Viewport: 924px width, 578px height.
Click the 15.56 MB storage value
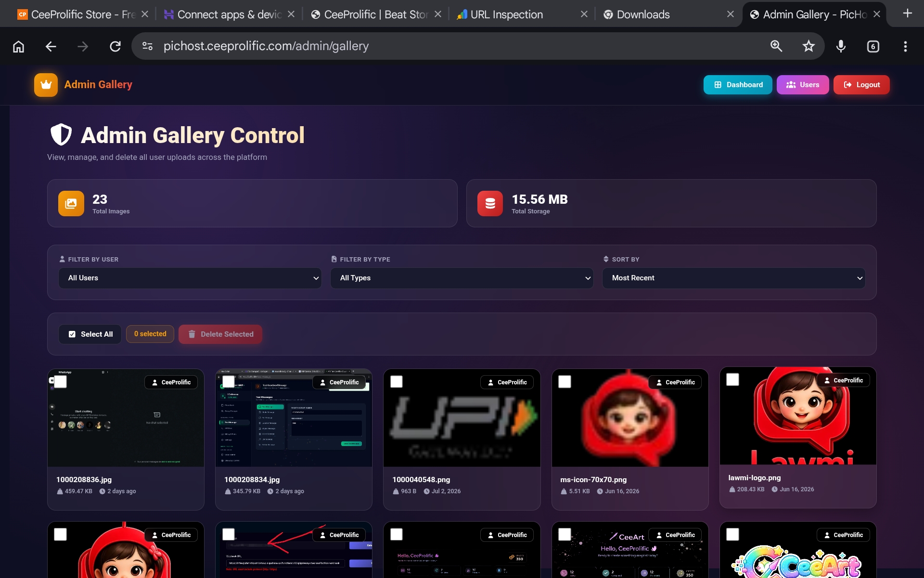coord(539,199)
